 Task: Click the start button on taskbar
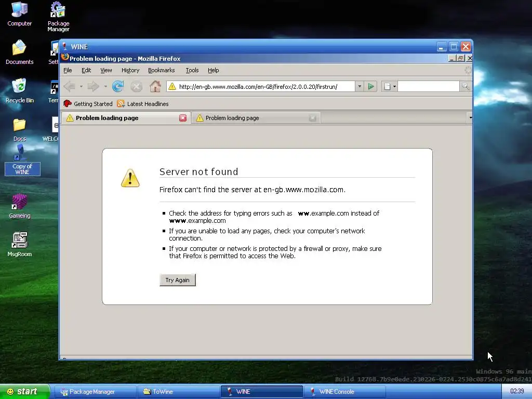25,392
